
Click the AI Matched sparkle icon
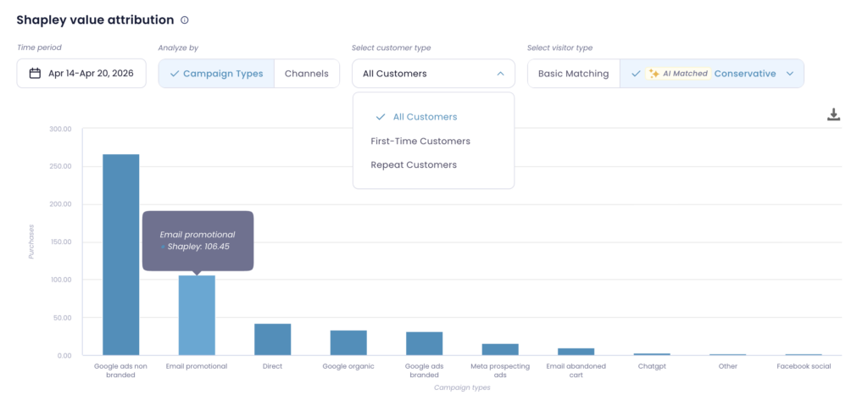(x=654, y=74)
